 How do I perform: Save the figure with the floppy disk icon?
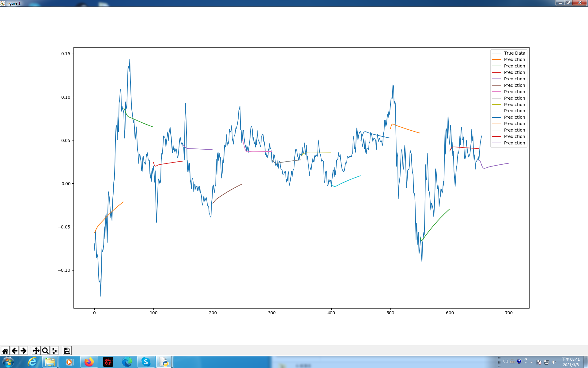coord(67,351)
